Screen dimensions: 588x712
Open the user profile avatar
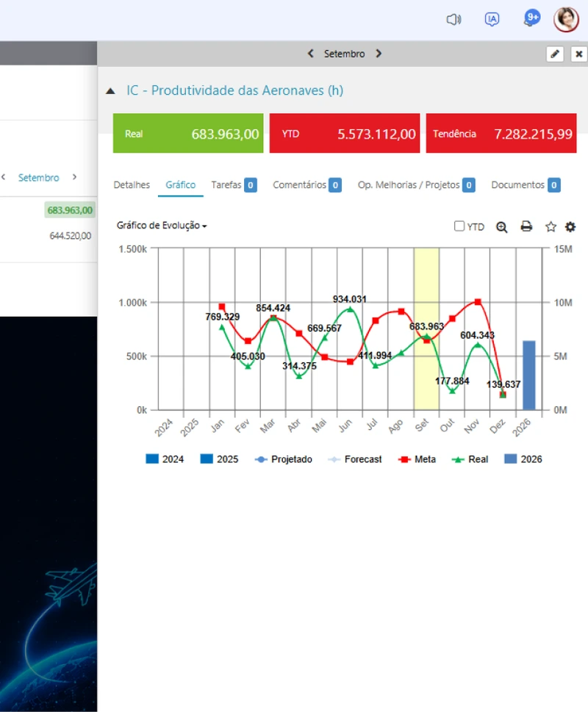[566, 19]
